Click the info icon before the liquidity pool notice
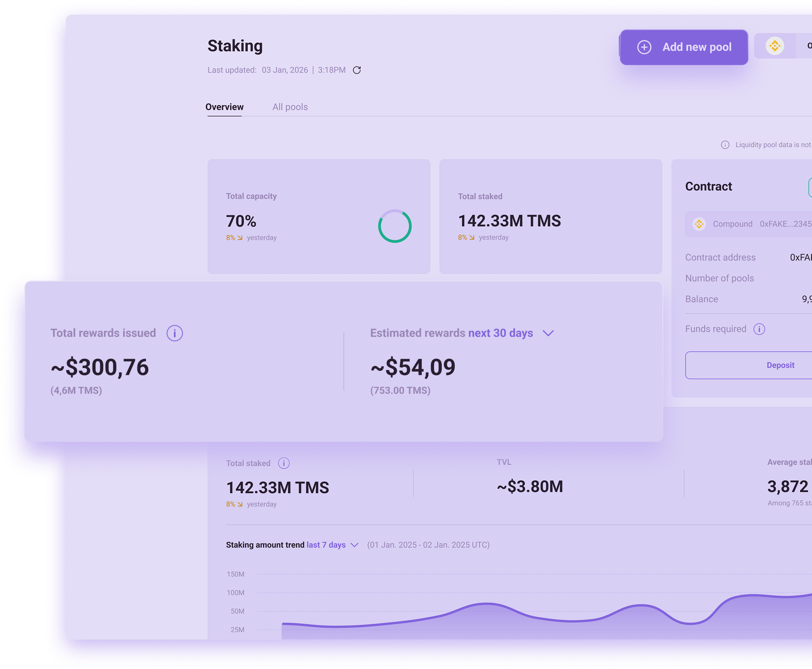The image size is (812, 669). tap(725, 144)
